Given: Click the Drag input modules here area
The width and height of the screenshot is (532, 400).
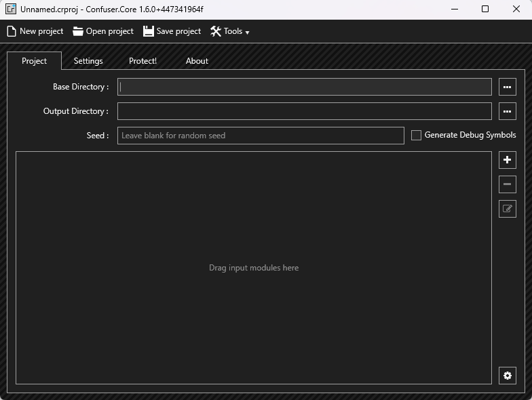Looking at the screenshot, I should (254, 268).
